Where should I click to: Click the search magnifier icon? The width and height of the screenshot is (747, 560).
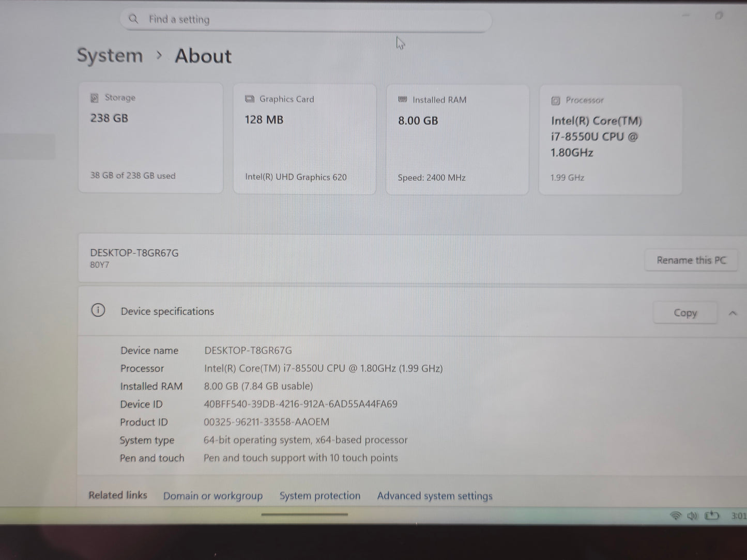pos(133,19)
